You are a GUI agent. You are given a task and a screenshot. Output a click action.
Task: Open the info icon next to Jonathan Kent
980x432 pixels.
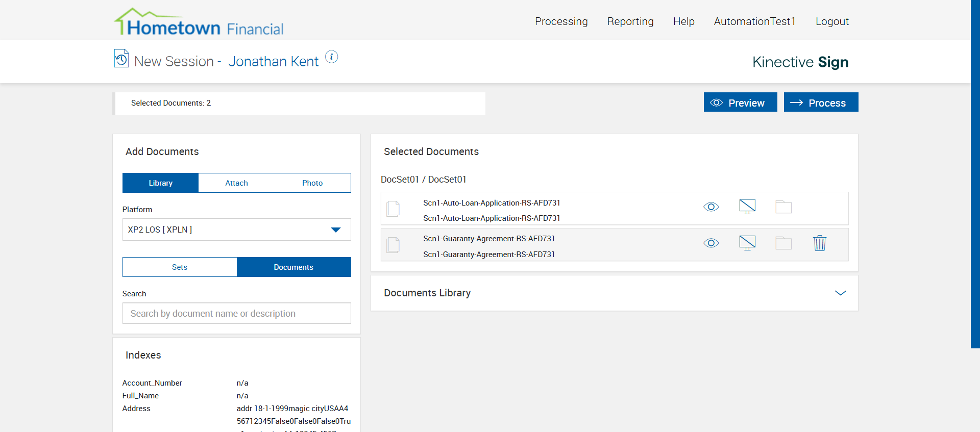(x=332, y=57)
